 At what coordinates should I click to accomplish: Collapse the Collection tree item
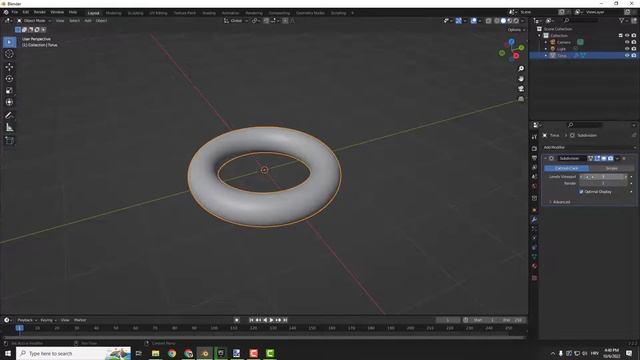[540, 36]
